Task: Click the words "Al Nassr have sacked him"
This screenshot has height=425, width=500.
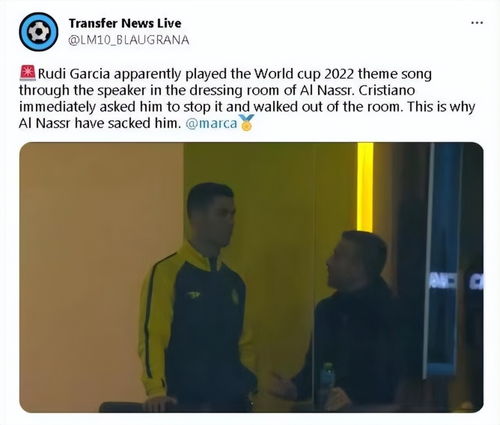Action: 97,123
